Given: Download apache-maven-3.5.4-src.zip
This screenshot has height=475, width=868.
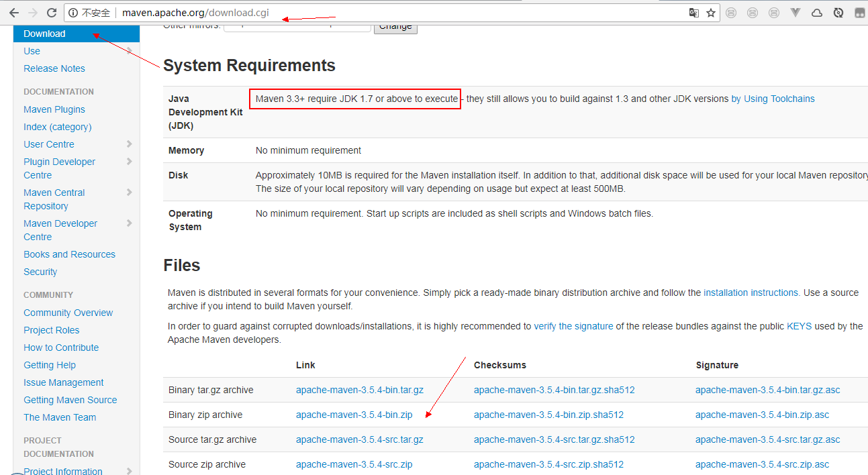Looking at the screenshot, I should point(354,464).
